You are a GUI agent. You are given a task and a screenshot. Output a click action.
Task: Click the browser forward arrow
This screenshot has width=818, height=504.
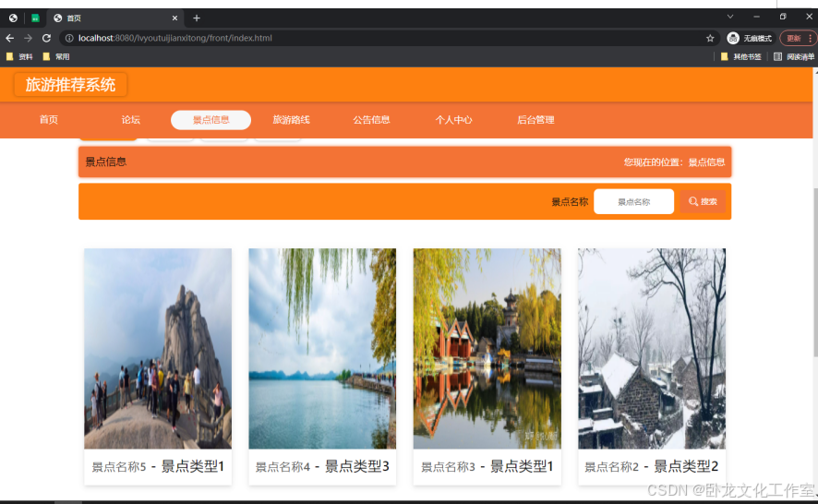point(29,38)
